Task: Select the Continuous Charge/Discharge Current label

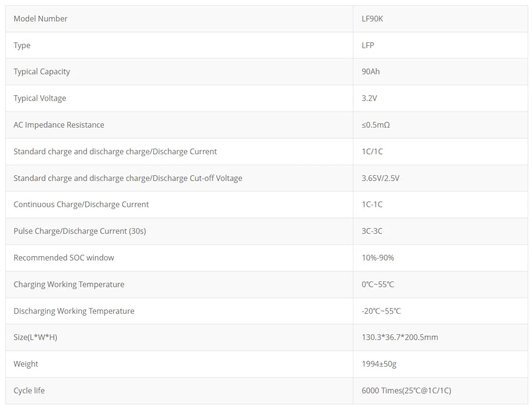Action: [81, 204]
